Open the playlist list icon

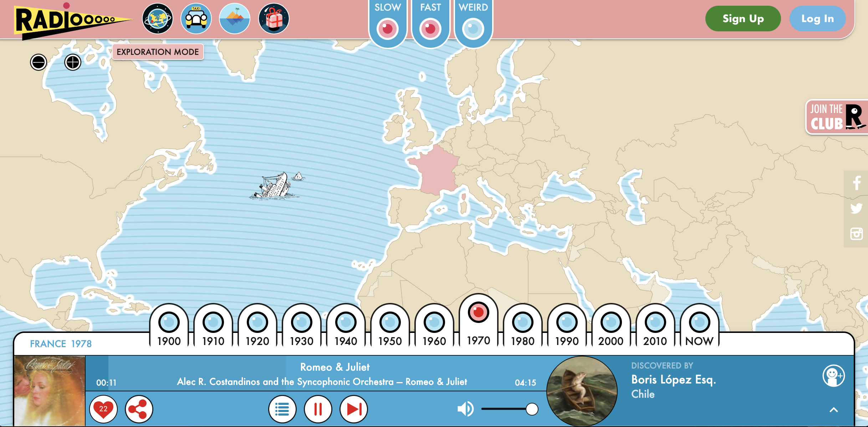click(x=282, y=409)
